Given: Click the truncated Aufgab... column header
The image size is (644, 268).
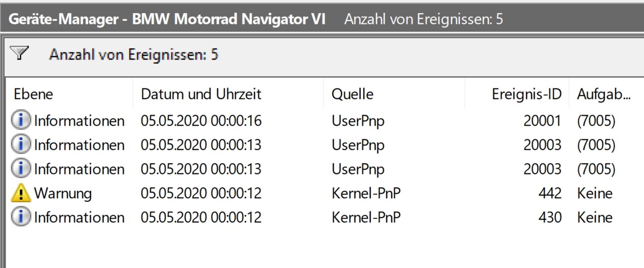Looking at the screenshot, I should click(603, 94).
